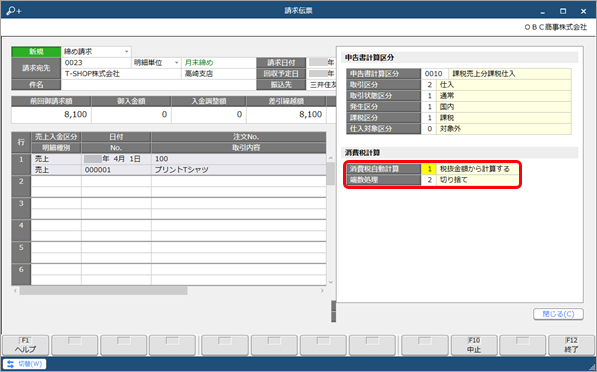Click the 新規 status label
Screen dimensions: 597x372
click(36, 51)
